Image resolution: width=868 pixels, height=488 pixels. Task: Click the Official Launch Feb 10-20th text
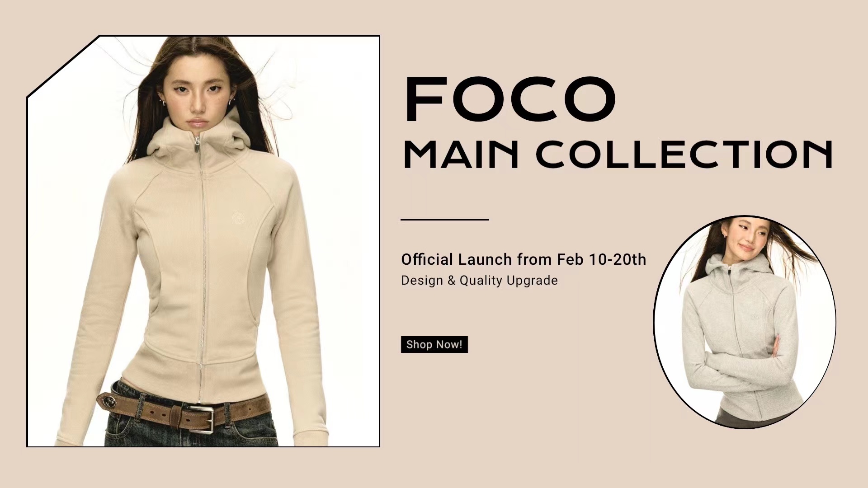[524, 259]
